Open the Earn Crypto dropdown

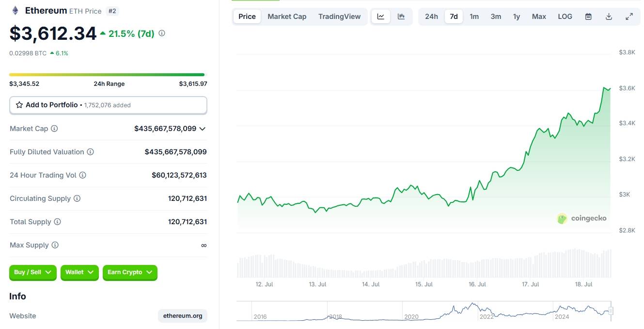coord(130,272)
